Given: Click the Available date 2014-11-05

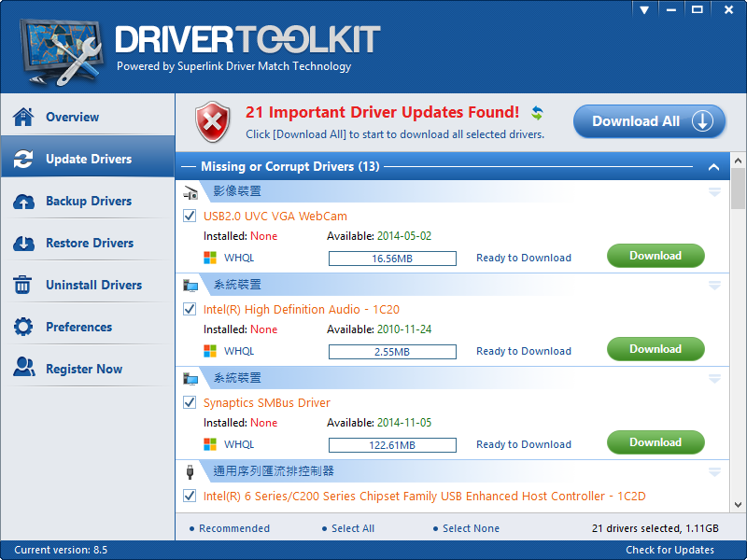Looking at the screenshot, I should pos(404,423).
